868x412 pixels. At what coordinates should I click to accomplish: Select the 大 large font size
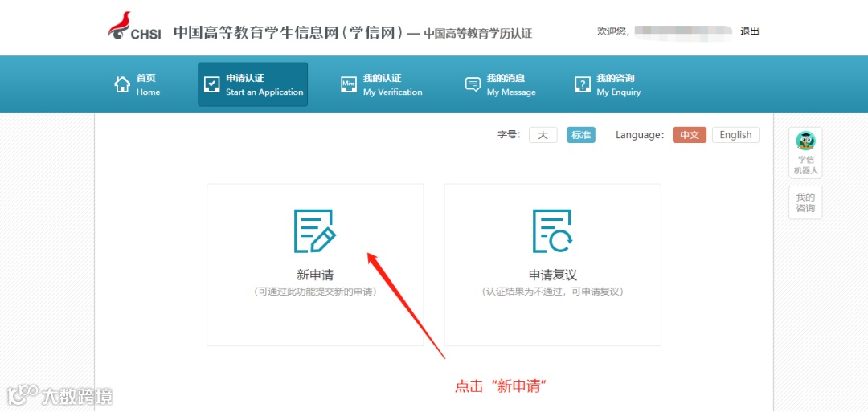coord(543,135)
